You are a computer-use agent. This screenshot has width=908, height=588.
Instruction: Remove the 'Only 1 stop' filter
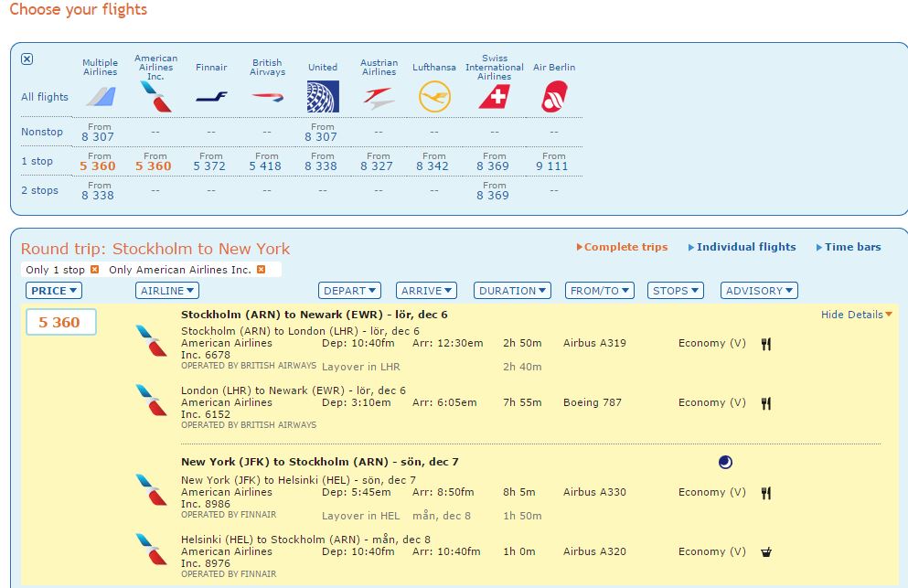click(94, 270)
